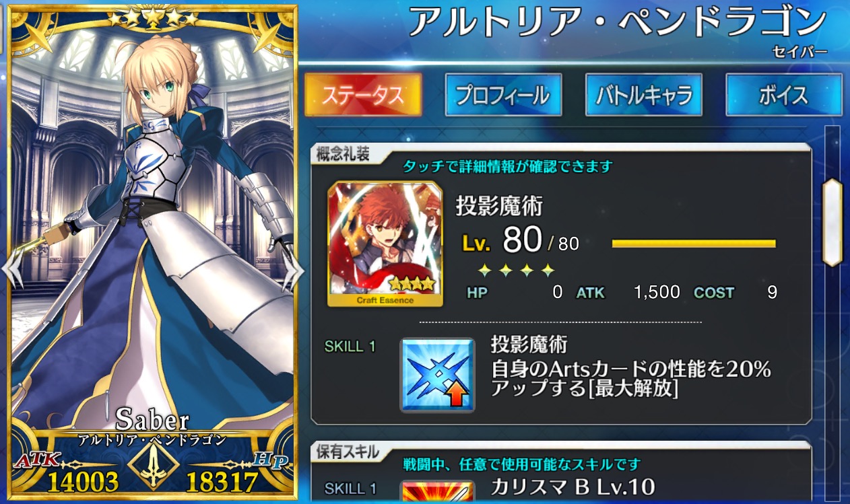This screenshot has height=504, width=850.
Task: Tap the ATK 14003 value on the card
Action: 82,482
